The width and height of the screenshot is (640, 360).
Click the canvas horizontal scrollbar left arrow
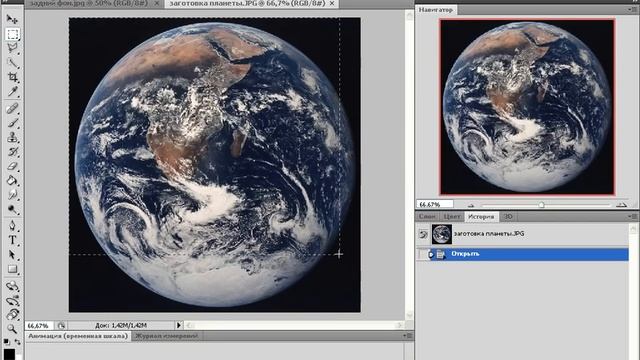(x=189, y=325)
